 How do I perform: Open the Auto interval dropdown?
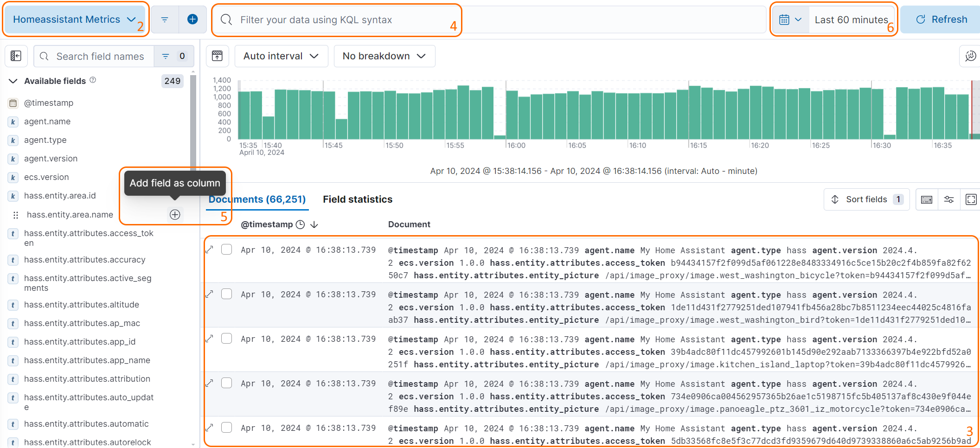point(281,56)
